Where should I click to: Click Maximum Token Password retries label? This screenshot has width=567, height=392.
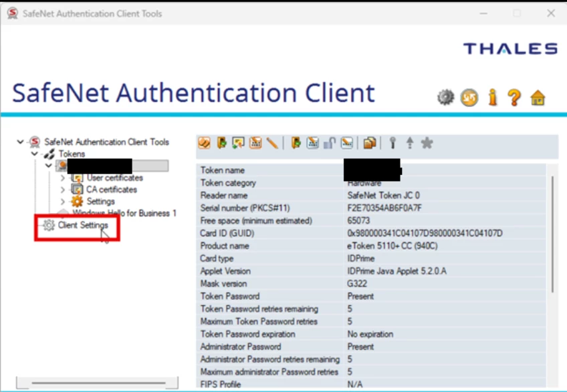pyautogui.click(x=259, y=322)
